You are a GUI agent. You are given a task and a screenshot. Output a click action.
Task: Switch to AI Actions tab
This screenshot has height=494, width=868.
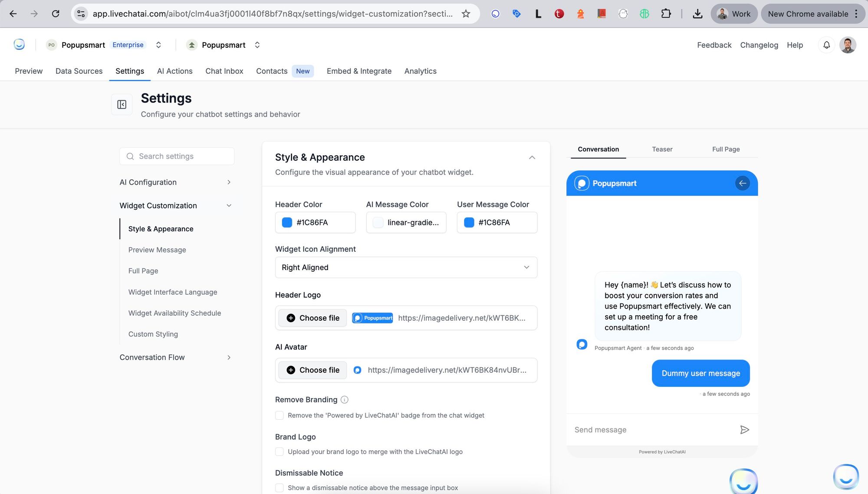coord(174,71)
